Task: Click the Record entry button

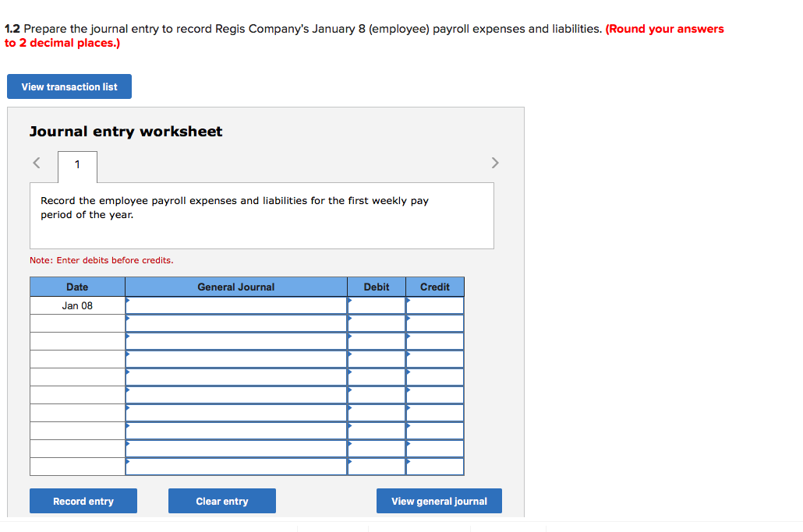Action: (x=83, y=501)
